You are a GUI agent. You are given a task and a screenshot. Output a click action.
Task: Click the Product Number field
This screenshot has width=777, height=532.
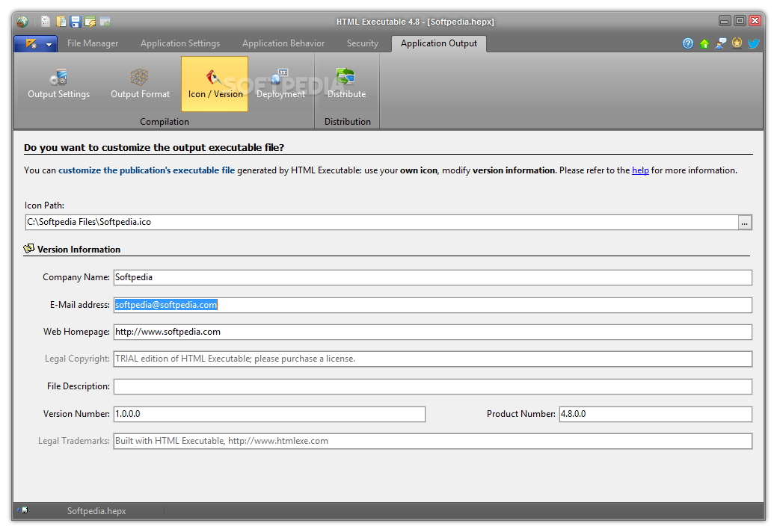click(x=656, y=414)
